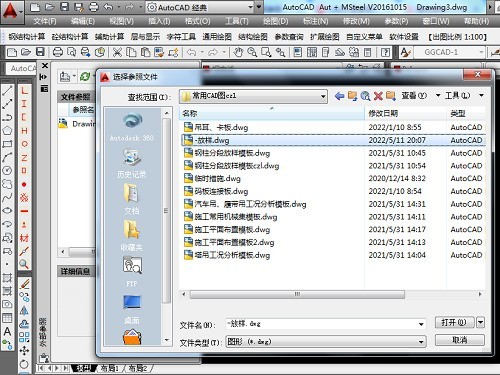Click the Save disk icon in standard toolbar
Viewport: 500px width, 375px height.
(x=40, y=52)
